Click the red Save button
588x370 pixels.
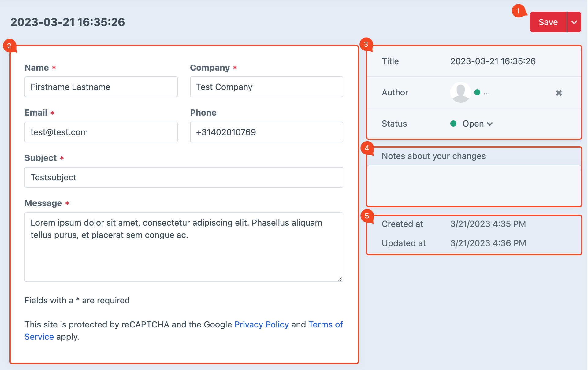pyautogui.click(x=548, y=22)
